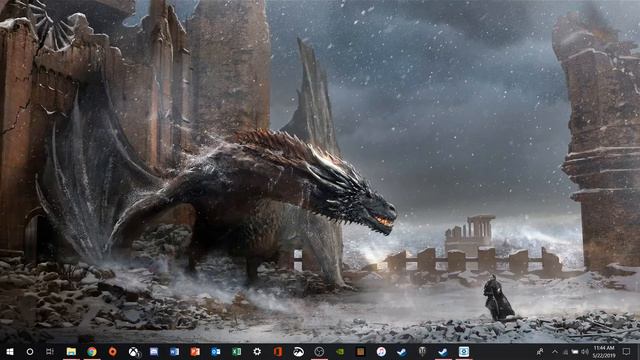The image size is (640, 360).
Task: Open iTunes from the taskbar
Action: point(381,351)
